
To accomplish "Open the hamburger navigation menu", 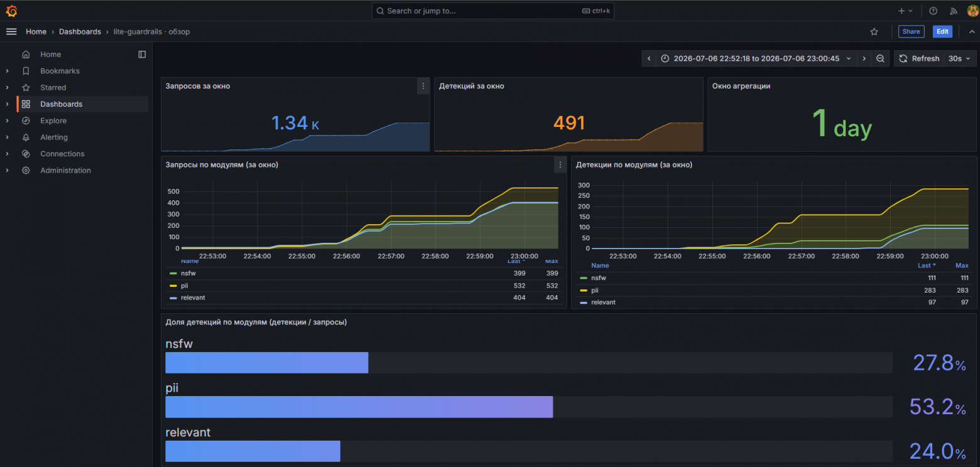I will click(x=11, y=31).
